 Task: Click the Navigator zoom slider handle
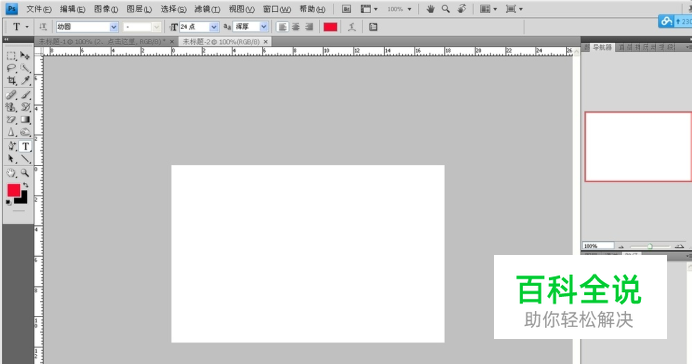pyautogui.click(x=650, y=246)
